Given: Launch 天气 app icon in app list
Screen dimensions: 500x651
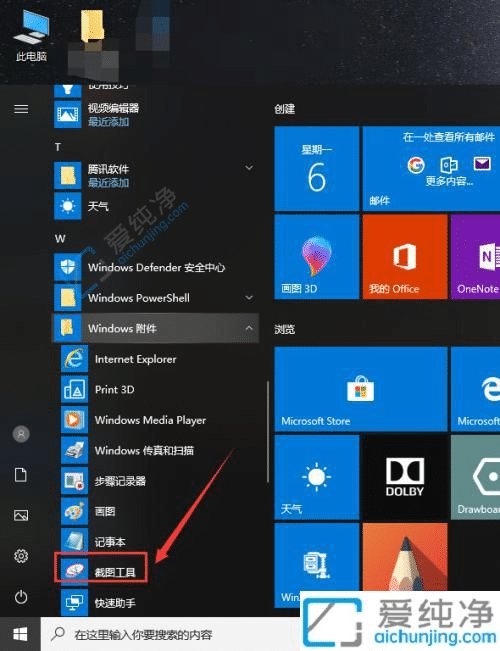Looking at the screenshot, I should click(x=68, y=206).
